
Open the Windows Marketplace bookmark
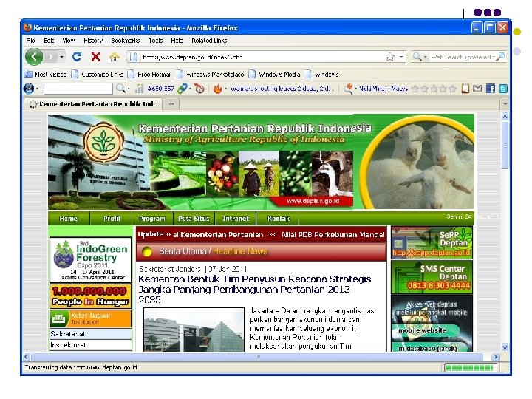210,75
